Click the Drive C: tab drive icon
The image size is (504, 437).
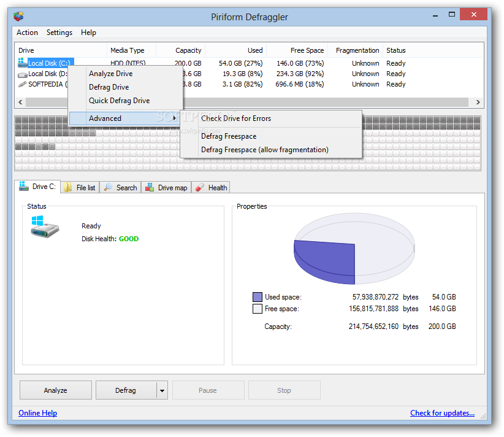pyautogui.click(x=24, y=186)
